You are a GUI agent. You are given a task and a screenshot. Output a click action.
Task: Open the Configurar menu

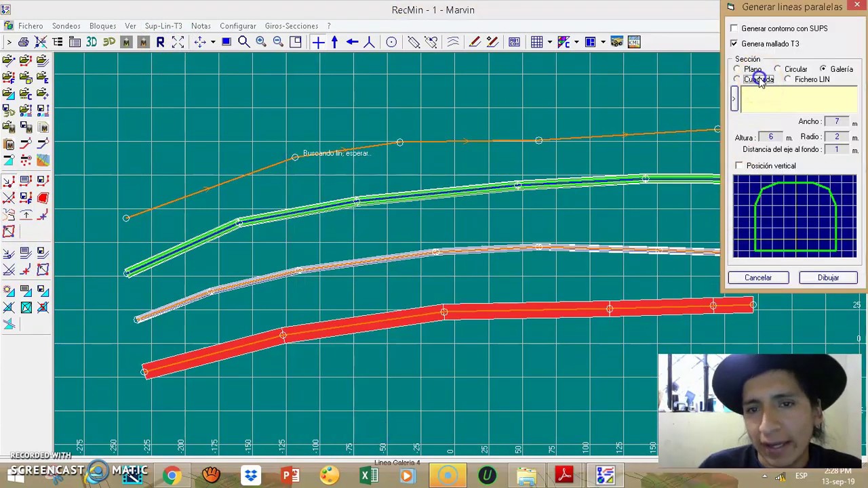click(237, 26)
